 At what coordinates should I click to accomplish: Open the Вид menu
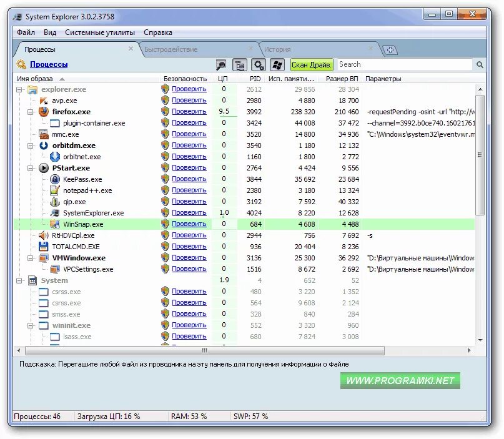click(50, 32)
